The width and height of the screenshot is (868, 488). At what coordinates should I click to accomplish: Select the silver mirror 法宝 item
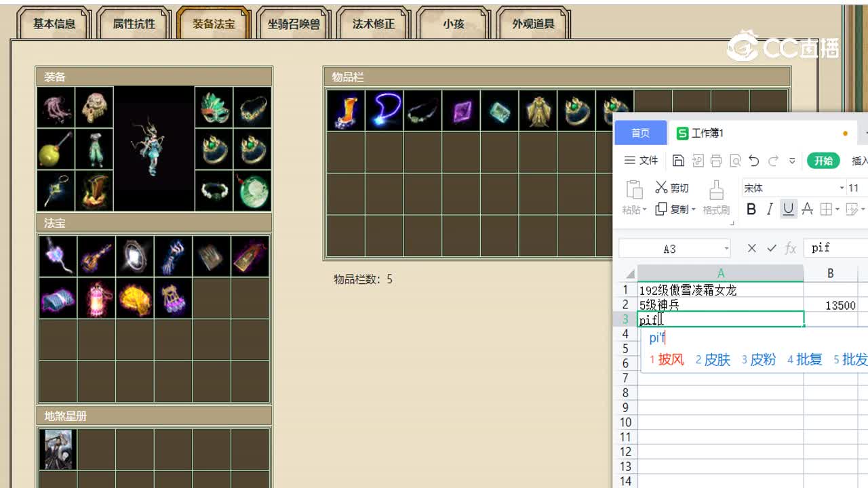point(134,256)
